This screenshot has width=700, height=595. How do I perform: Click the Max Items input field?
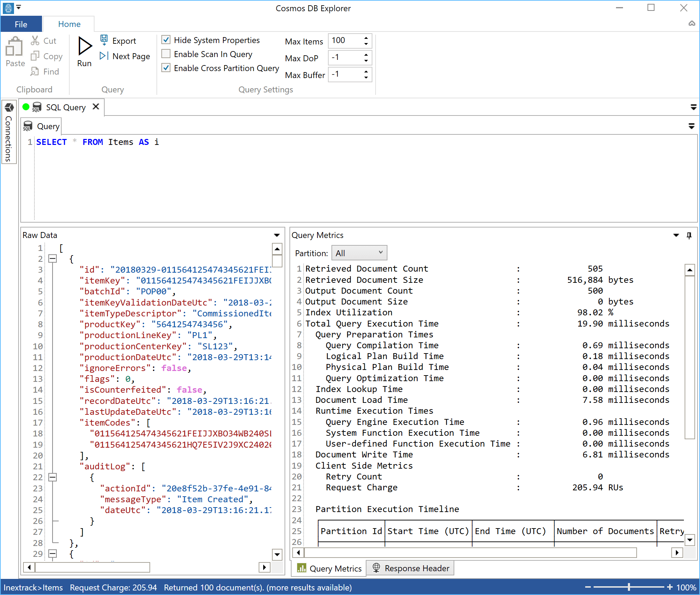pyautogui.click(x=345, y=41)
